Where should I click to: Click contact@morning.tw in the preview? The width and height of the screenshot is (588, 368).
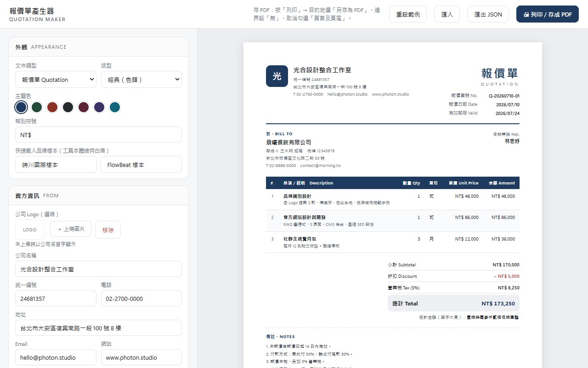point(321,166)
